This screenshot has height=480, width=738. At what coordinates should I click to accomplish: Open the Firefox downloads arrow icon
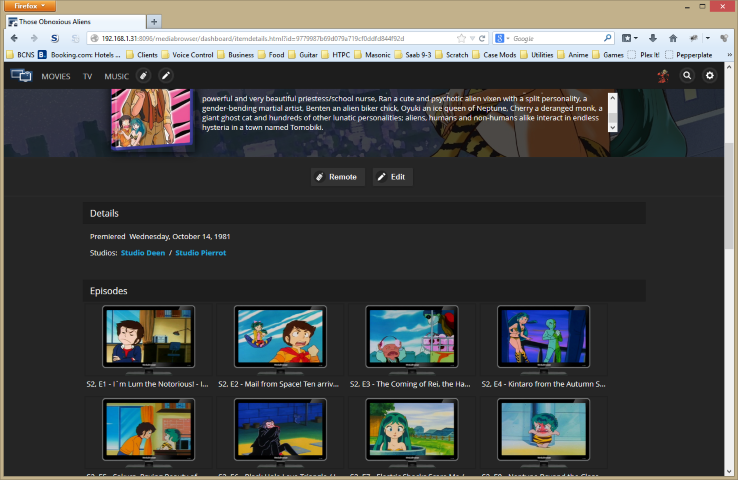tap(653, 38)
